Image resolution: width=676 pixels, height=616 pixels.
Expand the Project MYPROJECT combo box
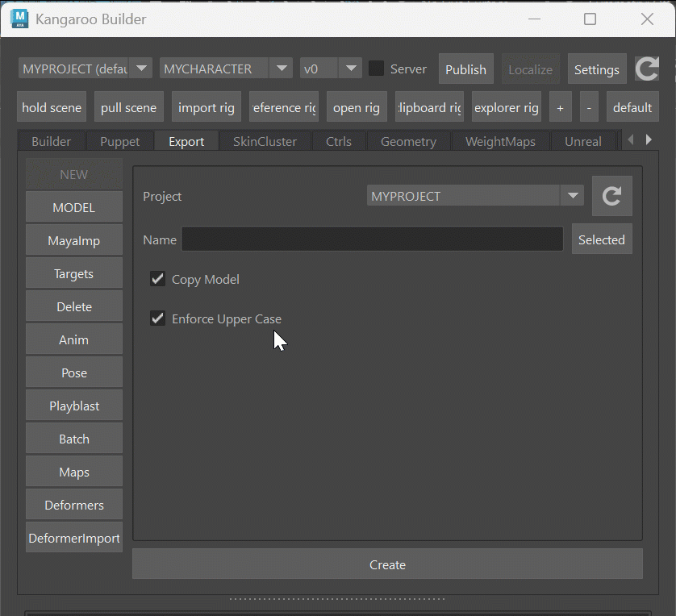click(475, 196)
